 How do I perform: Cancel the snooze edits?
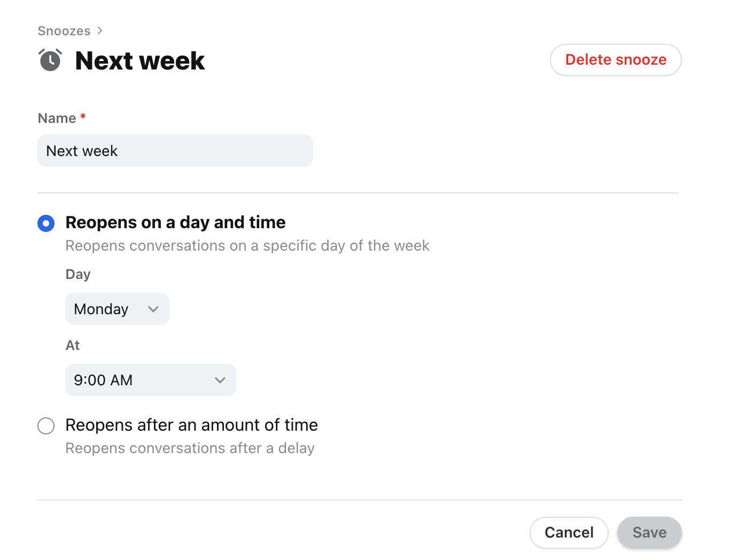point(569,532)
